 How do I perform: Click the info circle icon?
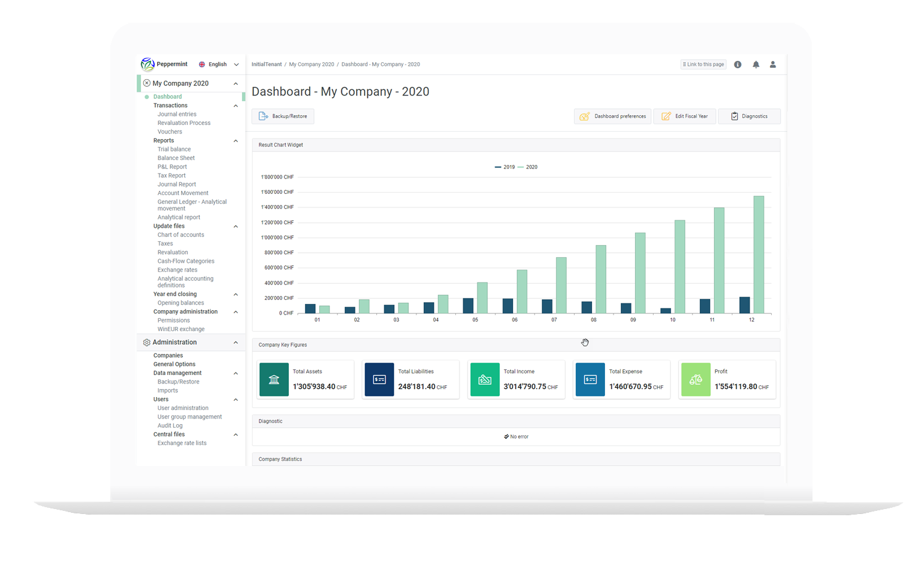[737, 65]
